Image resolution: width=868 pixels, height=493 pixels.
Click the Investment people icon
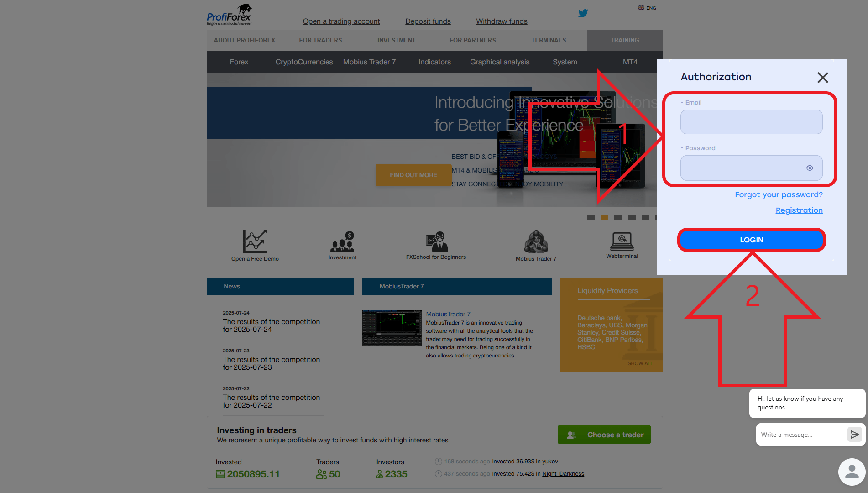click(x=342, y=241)
